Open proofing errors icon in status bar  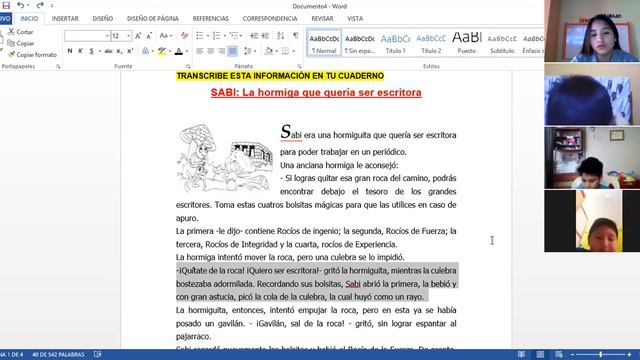98,354
